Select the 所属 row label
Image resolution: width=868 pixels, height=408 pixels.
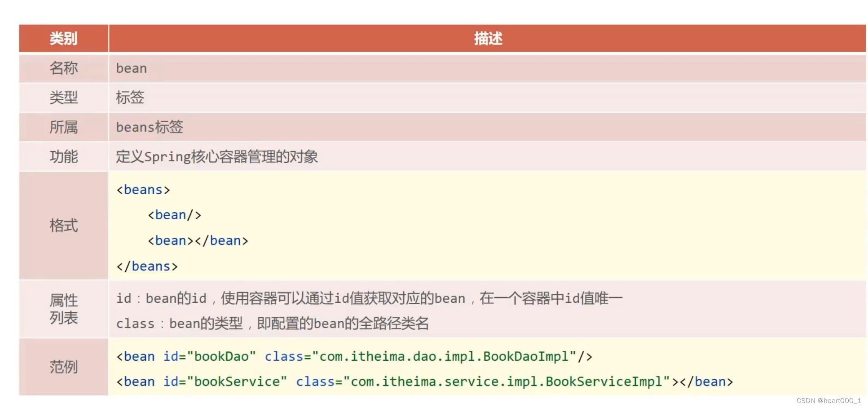pos(63,127)
